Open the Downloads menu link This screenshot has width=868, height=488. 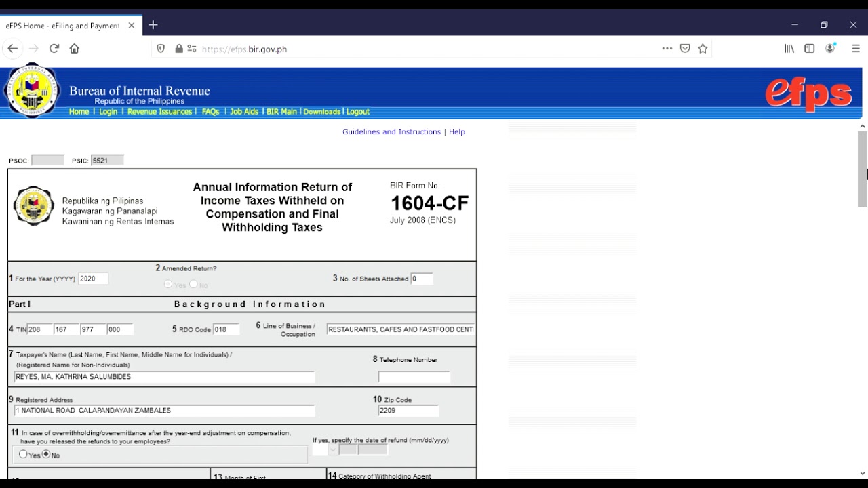tap(321, 112)
